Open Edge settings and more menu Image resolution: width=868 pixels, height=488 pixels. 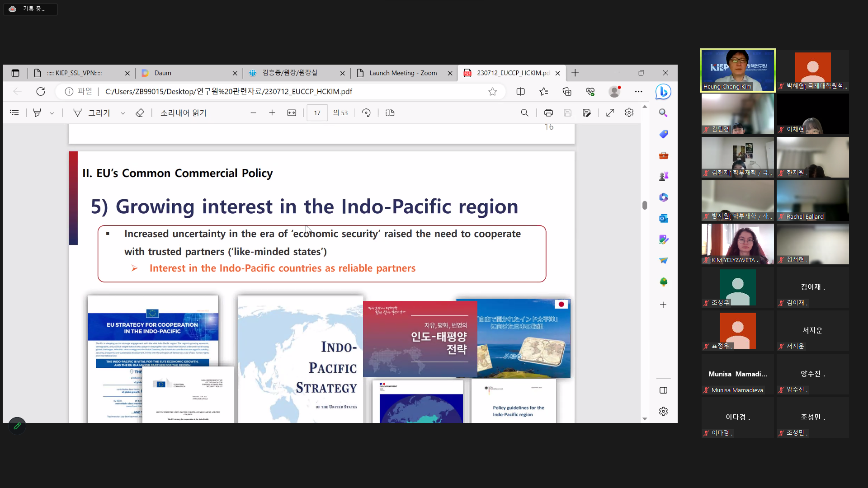[638, 92]
